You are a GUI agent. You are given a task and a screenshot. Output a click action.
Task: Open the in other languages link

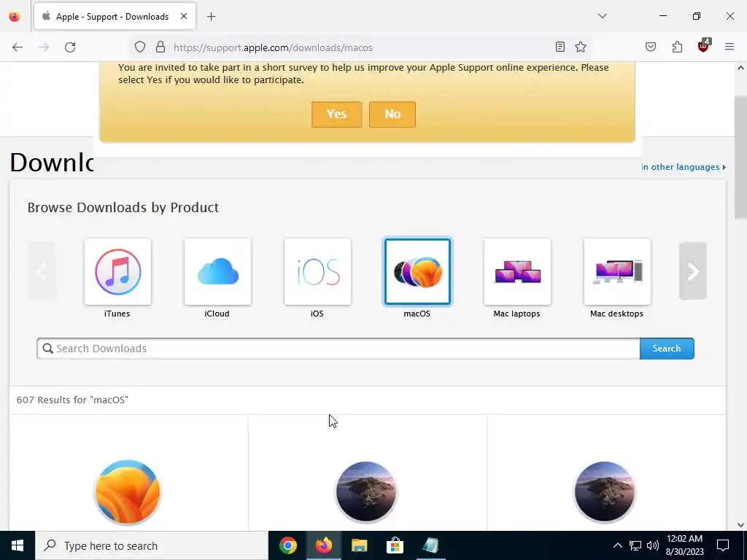683,167
